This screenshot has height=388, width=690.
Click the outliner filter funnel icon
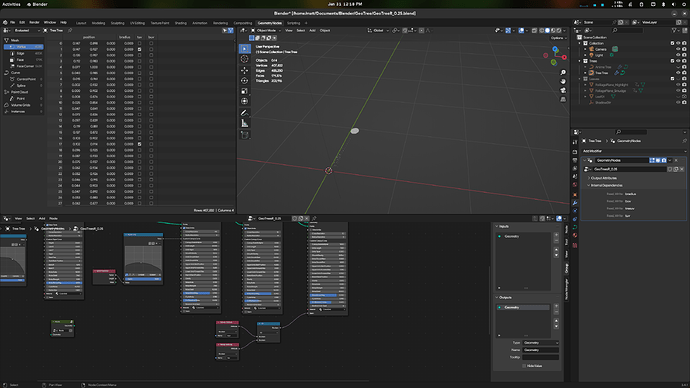(x=674, y=30)
